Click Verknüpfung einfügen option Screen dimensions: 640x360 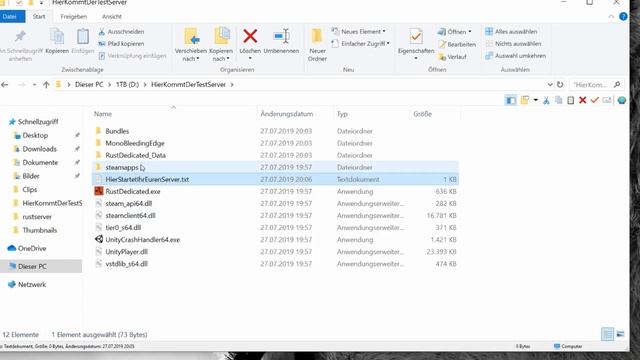132,56
